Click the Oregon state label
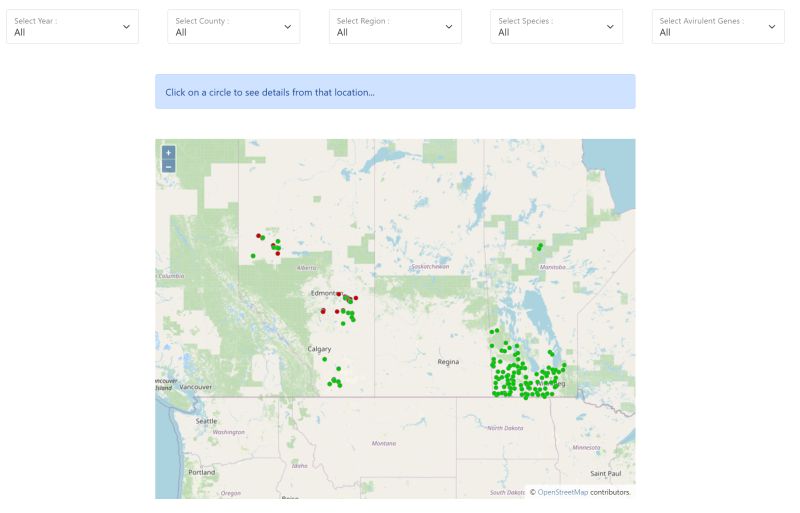 tap(231, 493)
